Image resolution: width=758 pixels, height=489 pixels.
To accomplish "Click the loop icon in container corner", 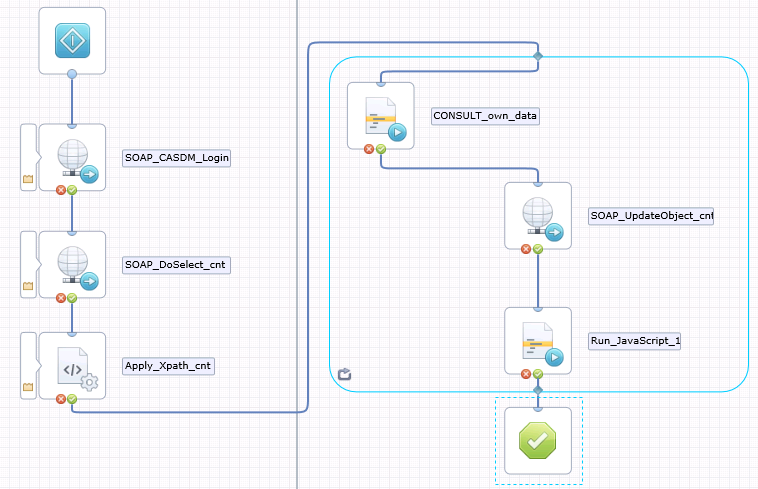I will point(344,374).
